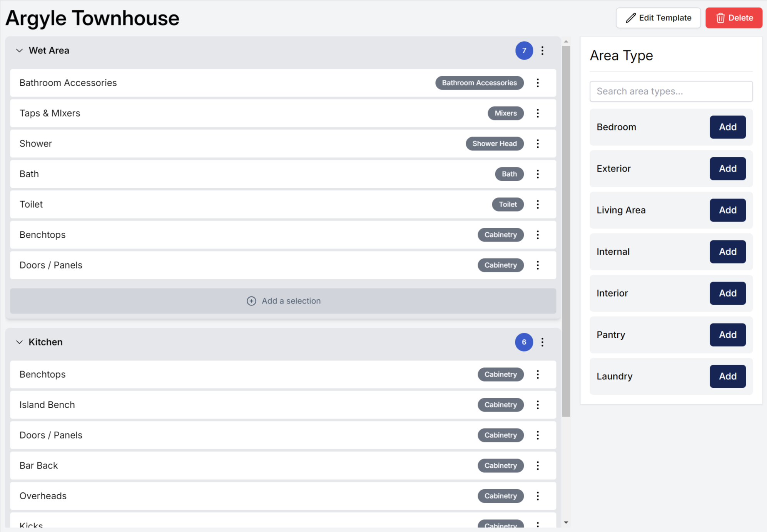This screenshot has width=767, height=532.
Task: Open options menu for Bathroom Accessories row
Action: [x=538, y=83]
